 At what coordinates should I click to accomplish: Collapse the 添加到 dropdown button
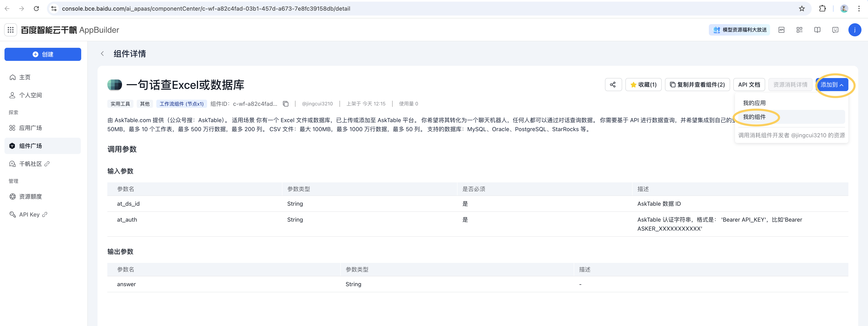point(832,85)
